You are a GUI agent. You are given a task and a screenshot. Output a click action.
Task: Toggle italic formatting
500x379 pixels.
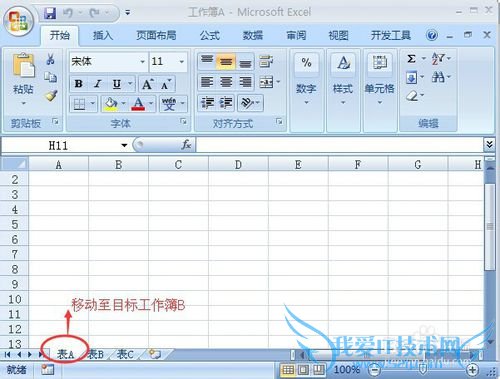tap(98, 84)
